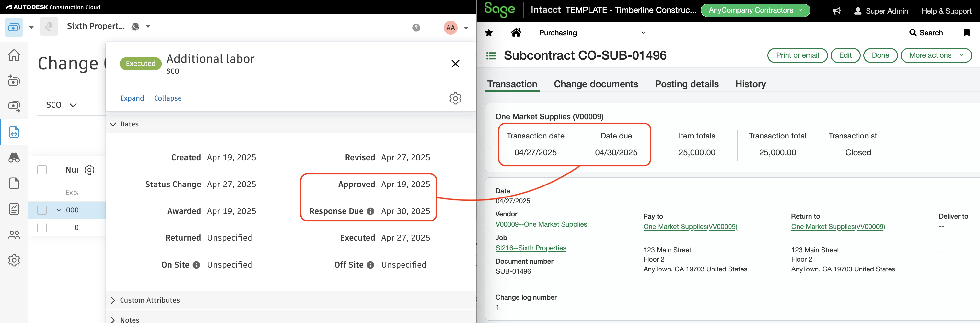Click the Sage announcements megaphone icon
The height and width of the screenshot is (323, 980).
click(836, 11)
